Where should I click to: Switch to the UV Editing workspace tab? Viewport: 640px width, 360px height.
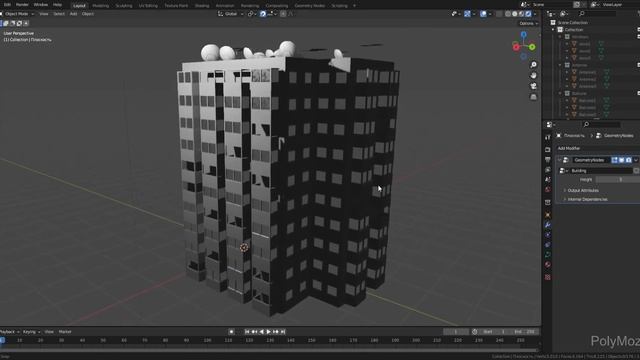pos(148,6)
